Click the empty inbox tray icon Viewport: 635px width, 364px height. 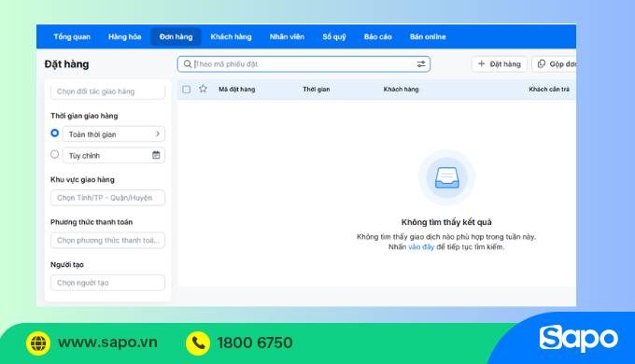click(446, 177)
